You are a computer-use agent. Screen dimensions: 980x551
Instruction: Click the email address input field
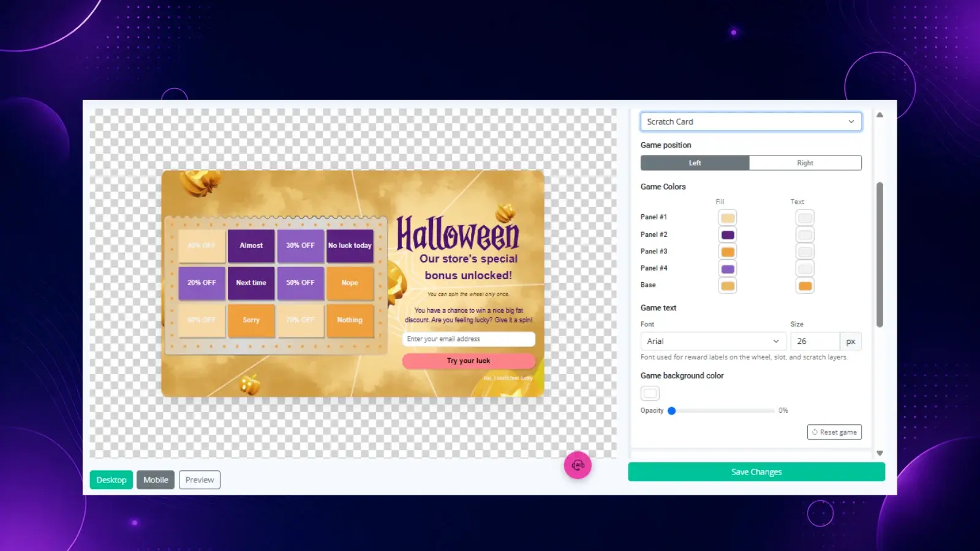pos(469,339)
